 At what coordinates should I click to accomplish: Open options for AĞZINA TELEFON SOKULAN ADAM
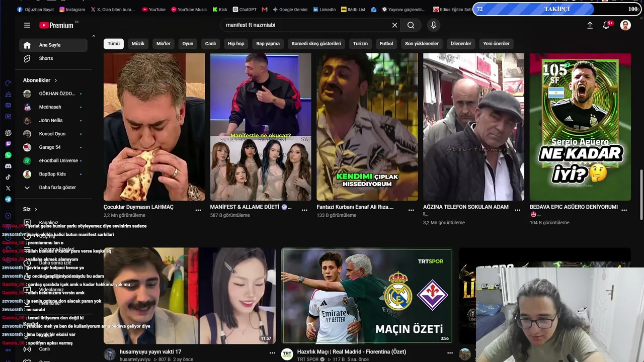518,210
